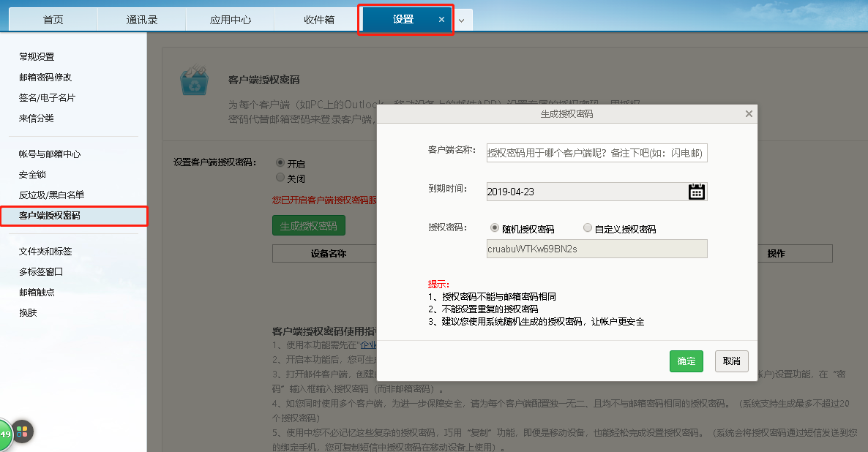Open the colorful app grid icon bottom-left
The image size is (868, 452).
[x=23, y=432]
